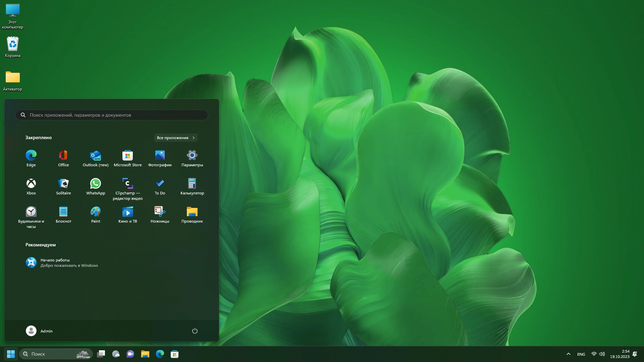
Task: Launch Clipchamp video editor
Action: [127, 188]
